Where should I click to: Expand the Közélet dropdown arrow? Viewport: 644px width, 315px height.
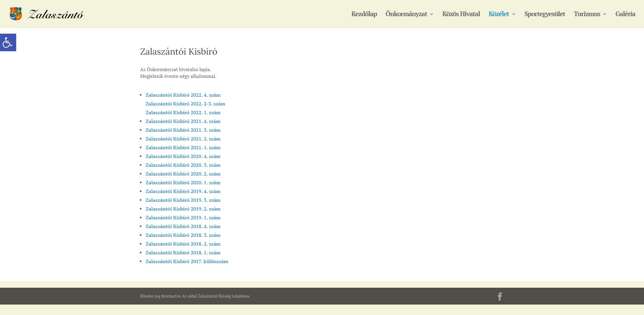pyautogui.click(x=514, y=14)
